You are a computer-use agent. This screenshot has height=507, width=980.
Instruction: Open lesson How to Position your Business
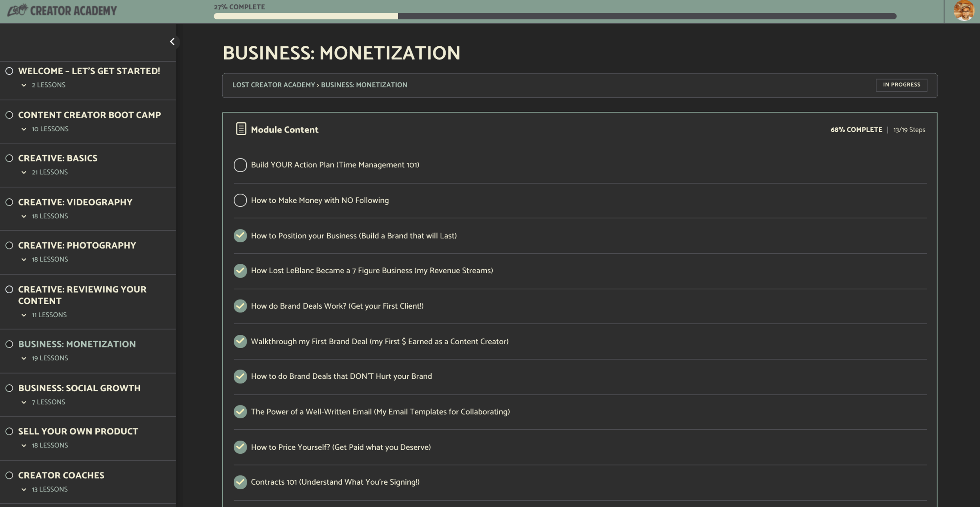click(354, 236)
